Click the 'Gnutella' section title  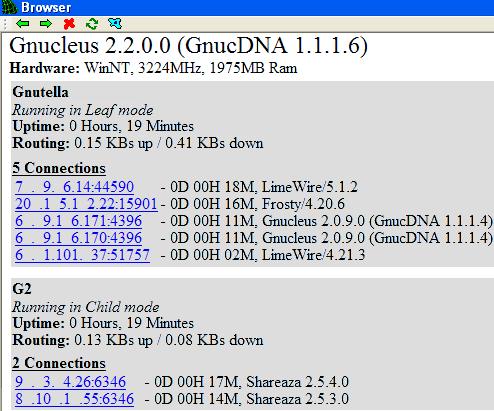[x=40, y=92]
